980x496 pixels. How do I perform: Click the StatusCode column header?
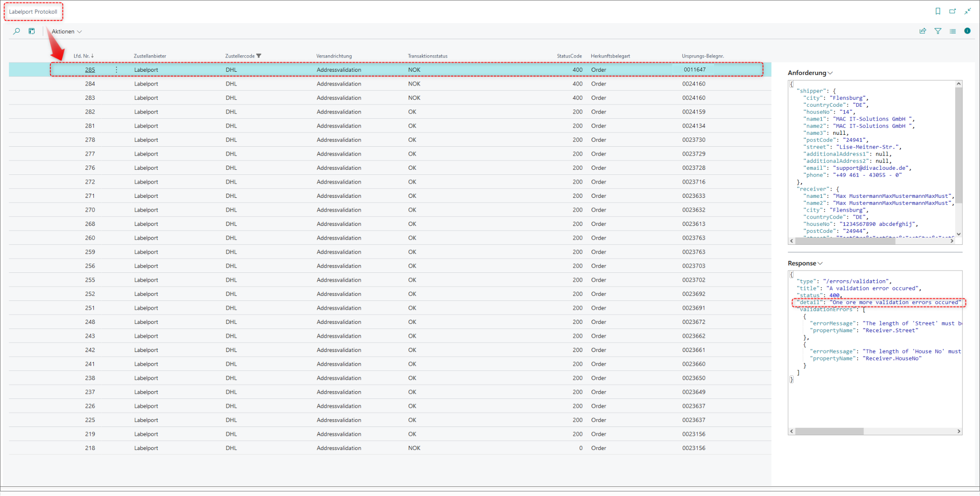[x=569, y=56]
